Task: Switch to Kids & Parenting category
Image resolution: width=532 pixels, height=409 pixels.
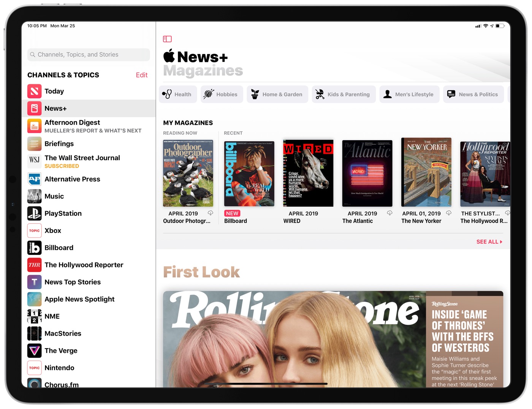Action: [x=344, y=94]
